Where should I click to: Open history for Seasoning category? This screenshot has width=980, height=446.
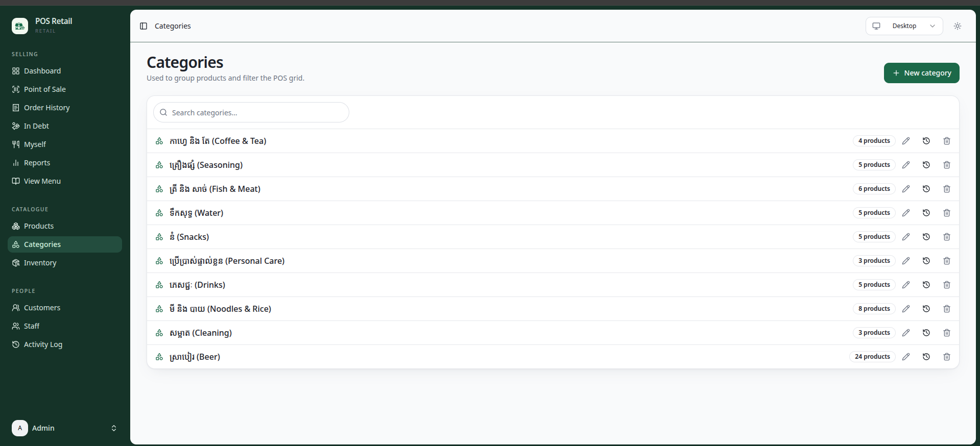(926, 165)
